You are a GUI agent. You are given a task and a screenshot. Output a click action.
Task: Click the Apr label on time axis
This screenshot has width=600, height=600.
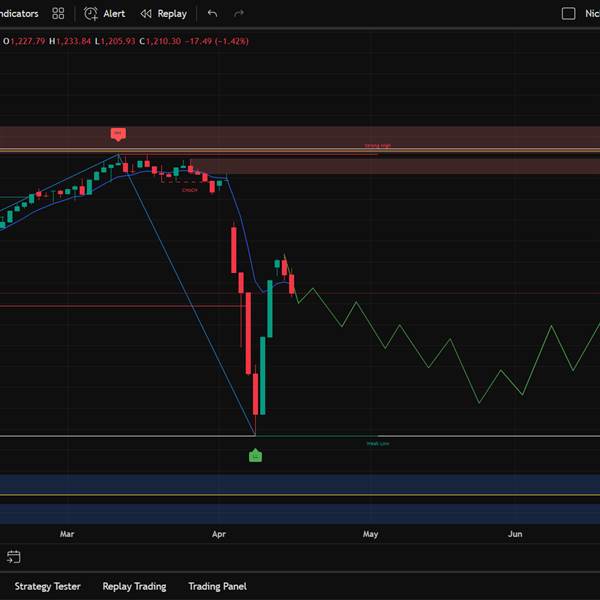tap(219, 534)
